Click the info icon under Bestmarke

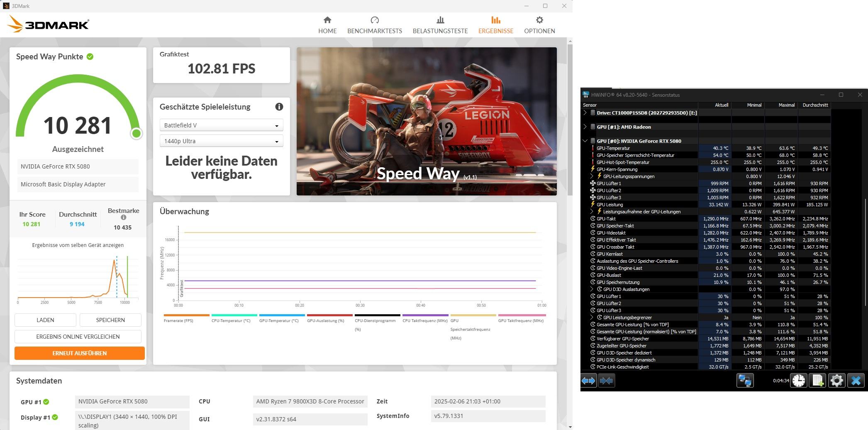(x=123, y=217)
